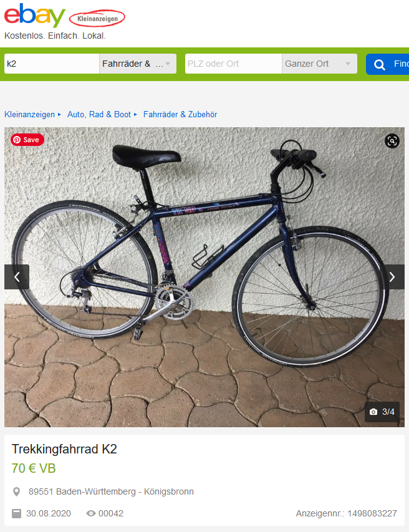Go to previous photo arrow

(x=17, y=277)
